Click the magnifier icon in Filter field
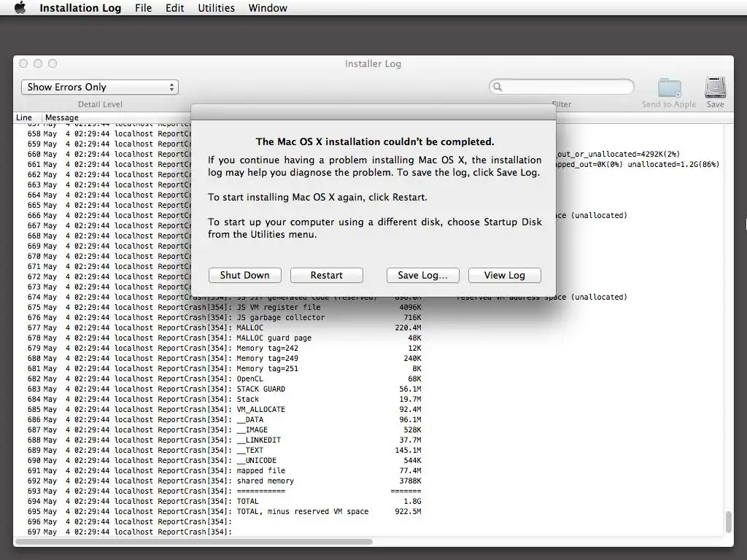 click(x=498, y=87)
